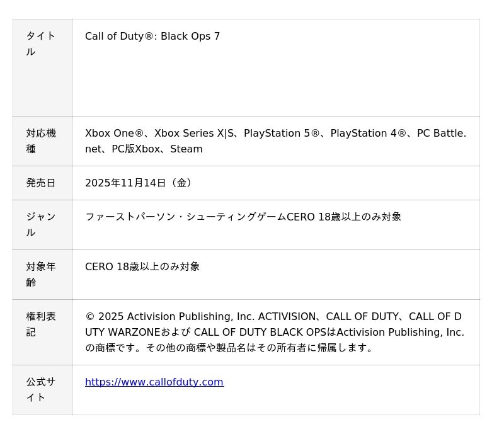The width and height of the screenshot is (504, 434).
Task: Click the release date 2025年11月14日 text
Action: coord(139,183)
